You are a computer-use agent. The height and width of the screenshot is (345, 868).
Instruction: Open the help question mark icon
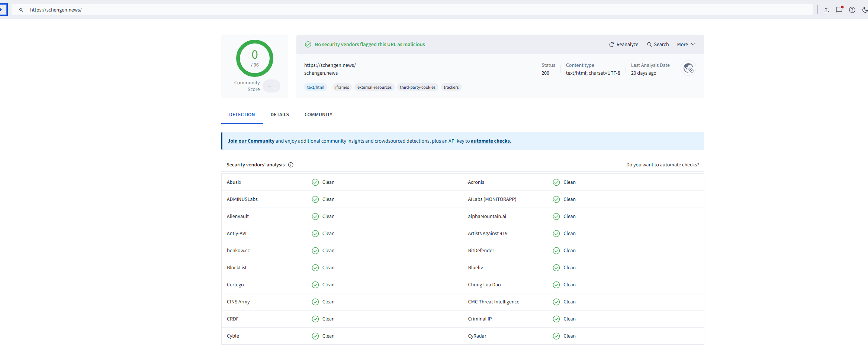click(852, 10)
